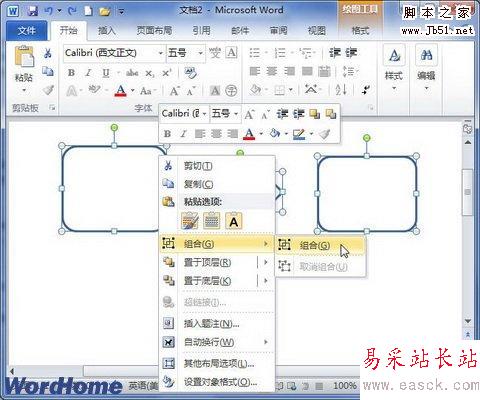480x400 pixels.
Task: Click the middle Picture paste option
Action: pos(212,221)
